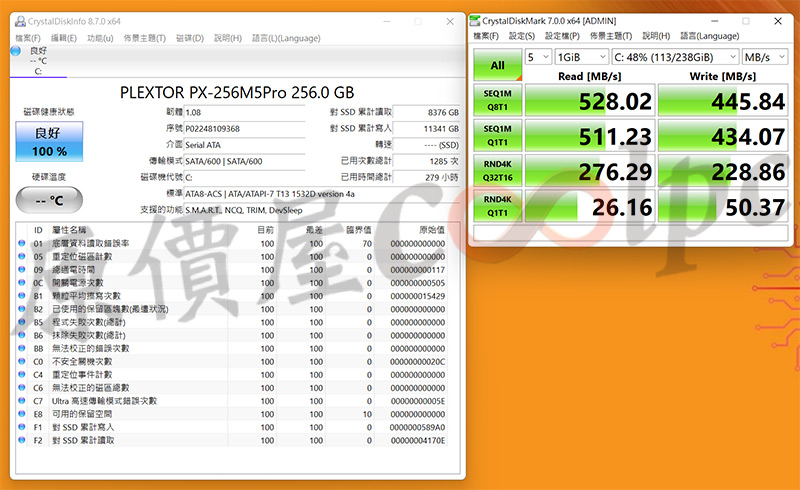Click status orb for attribute B5 row
Viewport: 800px width, 490px height.
pos(21,322)
